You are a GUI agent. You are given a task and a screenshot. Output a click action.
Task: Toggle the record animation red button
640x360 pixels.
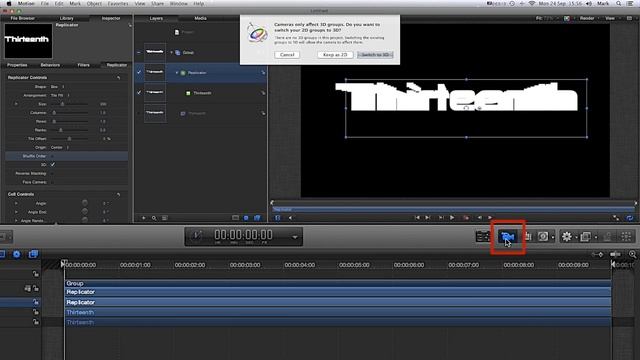(x=466, y=218)
